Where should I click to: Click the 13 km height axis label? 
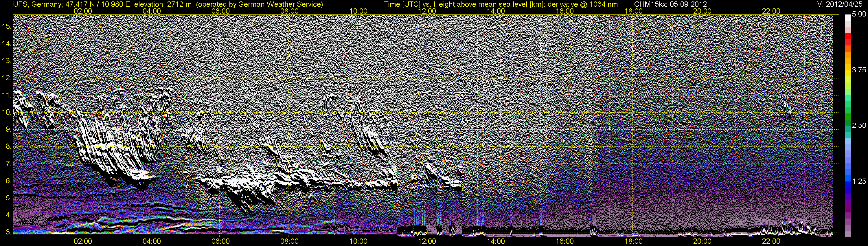tap(6, 61)
